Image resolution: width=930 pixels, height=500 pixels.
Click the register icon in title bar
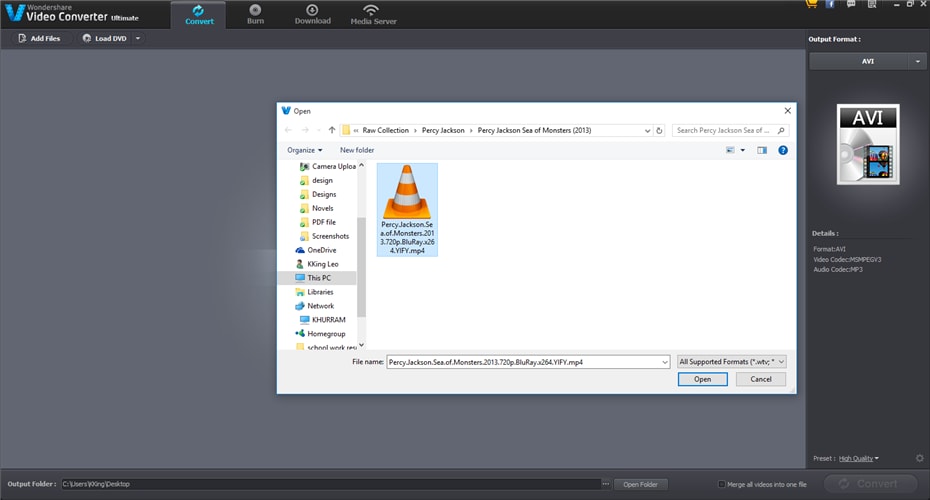(x=872, y=4)
